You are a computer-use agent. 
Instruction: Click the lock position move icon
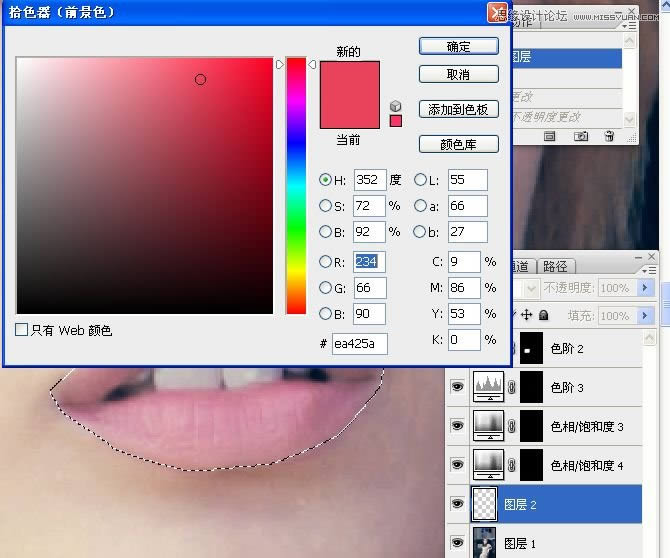click(527, 315)
